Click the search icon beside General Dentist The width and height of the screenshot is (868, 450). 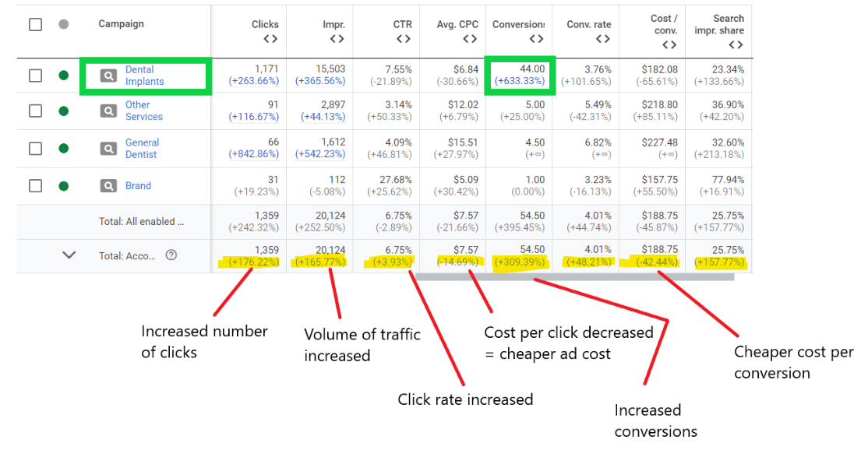108,148
